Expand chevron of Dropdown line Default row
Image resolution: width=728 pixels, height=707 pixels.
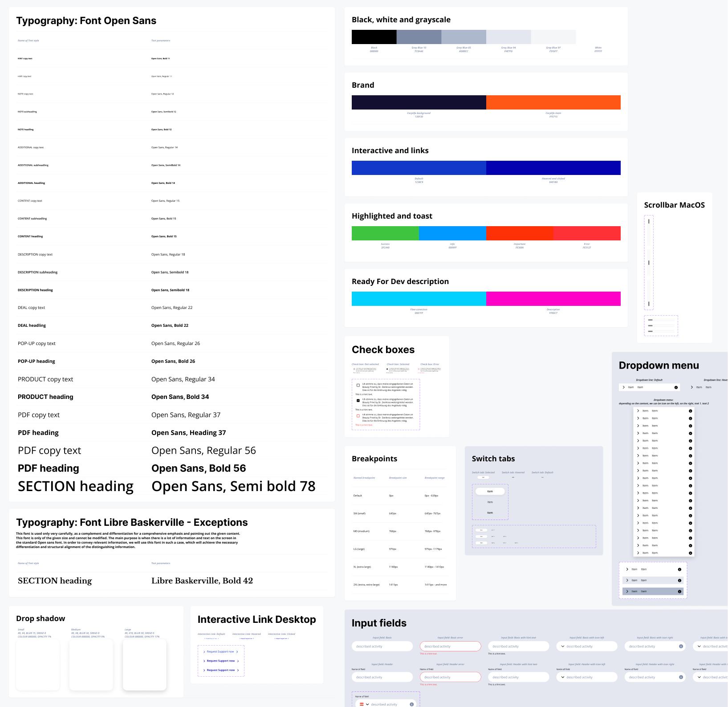point(623,387)
